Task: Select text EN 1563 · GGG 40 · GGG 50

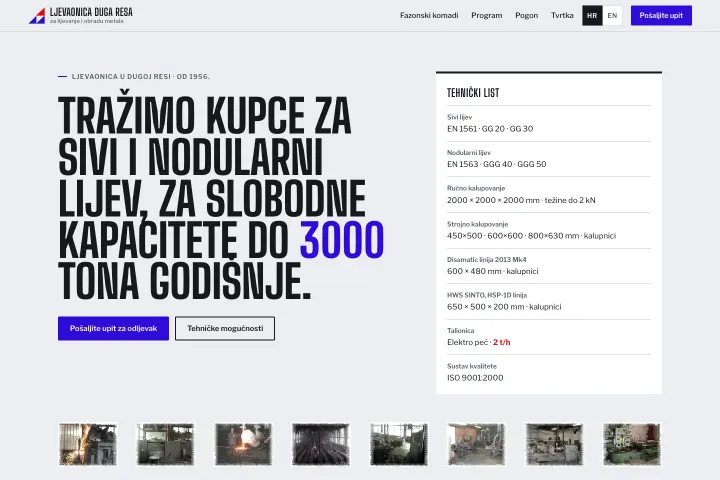Action: tap(496, 164)
